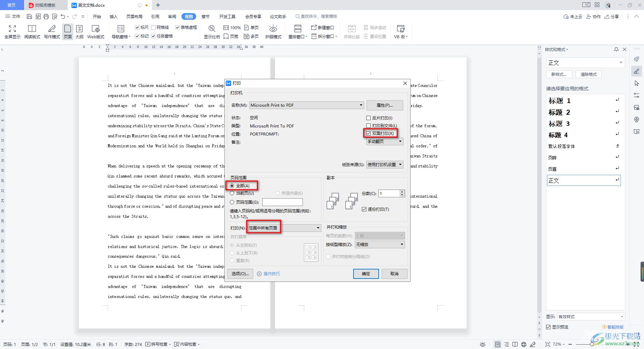Image resolution: width=644 pixels, height=349 pixels.
Task: Click the full screen display icon
Action: tap(12, 29)
